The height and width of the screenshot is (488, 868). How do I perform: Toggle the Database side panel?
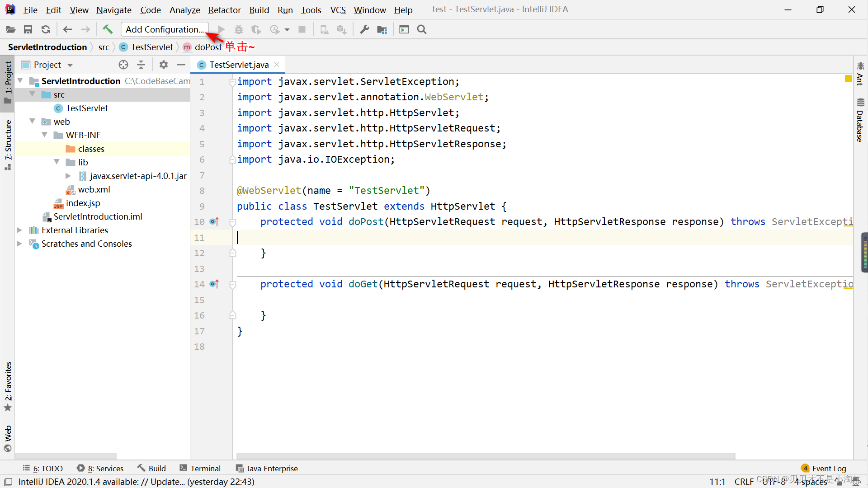[860, 120]
